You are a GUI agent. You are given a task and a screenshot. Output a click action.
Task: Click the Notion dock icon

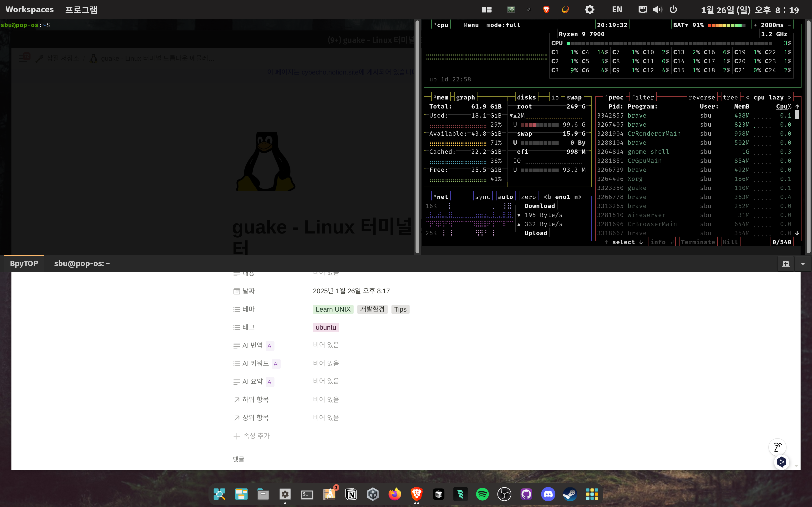351,494
